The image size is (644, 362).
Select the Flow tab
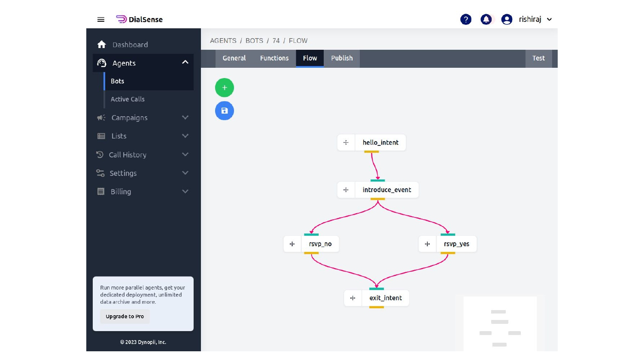point(310,58)
